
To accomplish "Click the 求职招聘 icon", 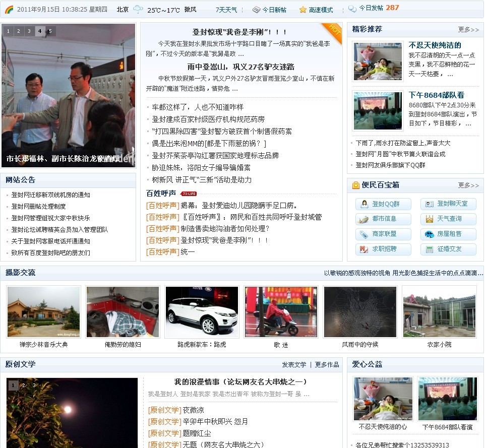I will coord(364,249).
